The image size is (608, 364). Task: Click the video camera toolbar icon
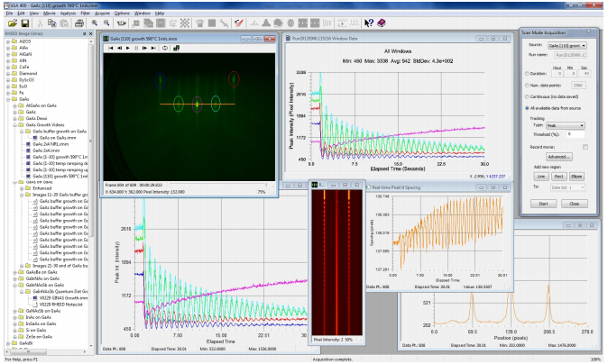click(122, 23)
